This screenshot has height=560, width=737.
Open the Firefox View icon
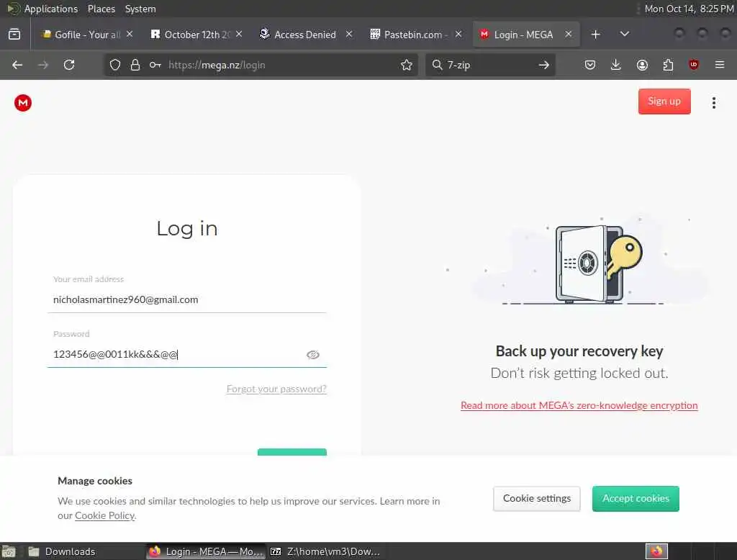point(14,35)
